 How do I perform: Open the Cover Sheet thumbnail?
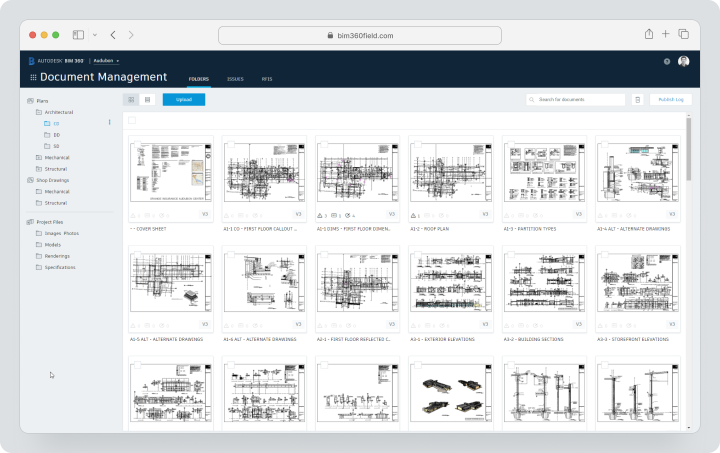pos(171,173)
